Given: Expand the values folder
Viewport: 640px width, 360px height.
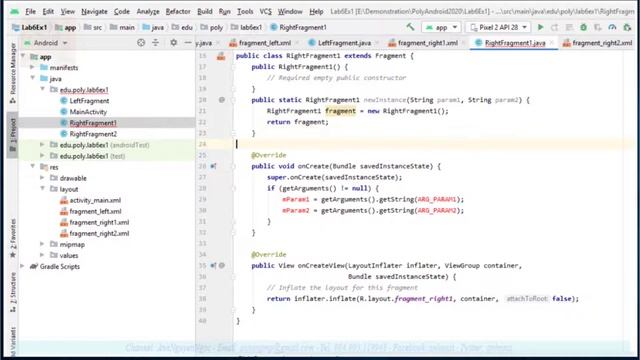Looking at the screenshot, I should tap(42, 255).
